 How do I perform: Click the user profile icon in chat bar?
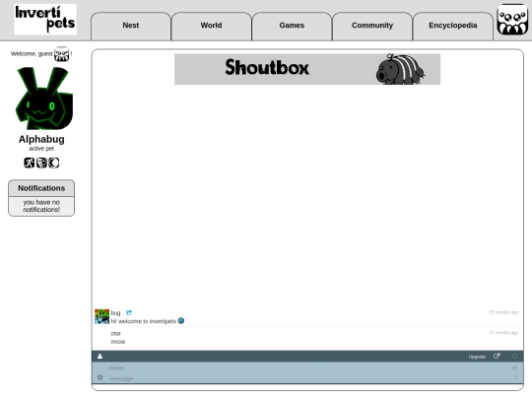pos(100,357)
